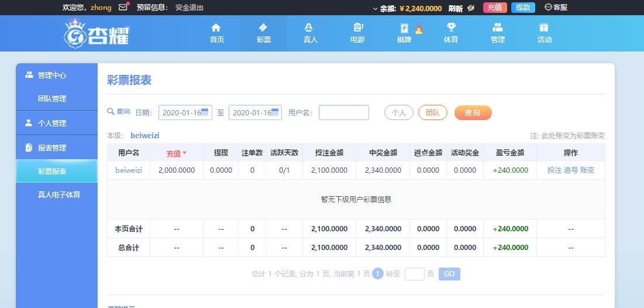The height and width of the screenshot is (308, 644).
Task: Click 账变 link in the beiweizi row
Action: [587, 170]
